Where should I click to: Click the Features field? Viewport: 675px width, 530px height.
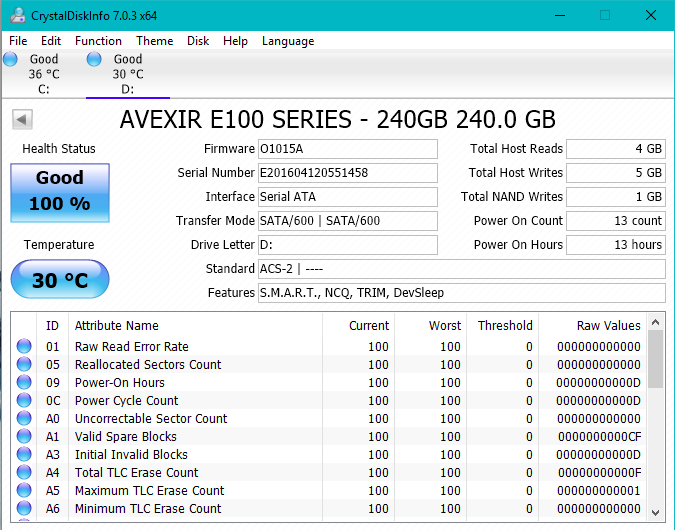[462, 293]
